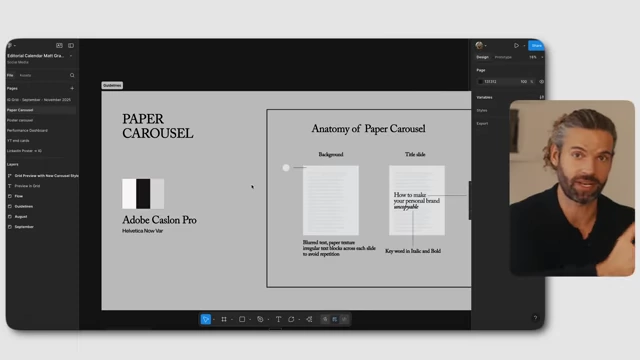
Task: Select the black color swatch on canvas
Action: [143, 194]
